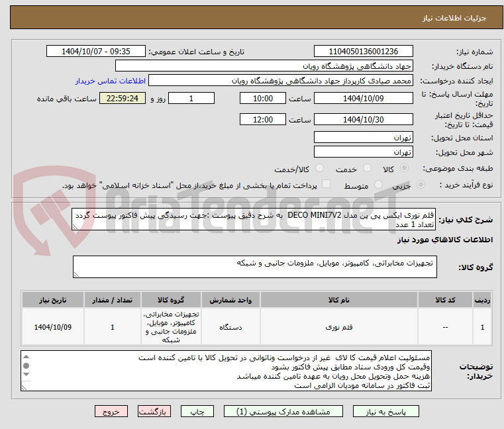This screenshot has height=429, width=504.
Task: Choose the متوسط purchase type radio
Action: pos(378,185)
